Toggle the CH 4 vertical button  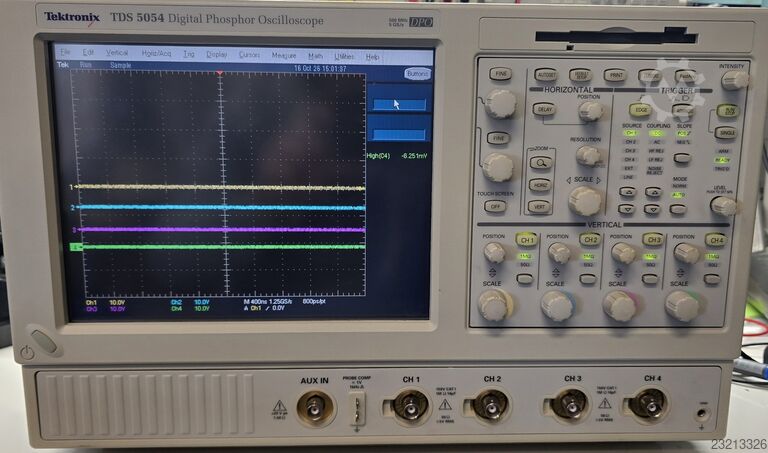(716, 240)
